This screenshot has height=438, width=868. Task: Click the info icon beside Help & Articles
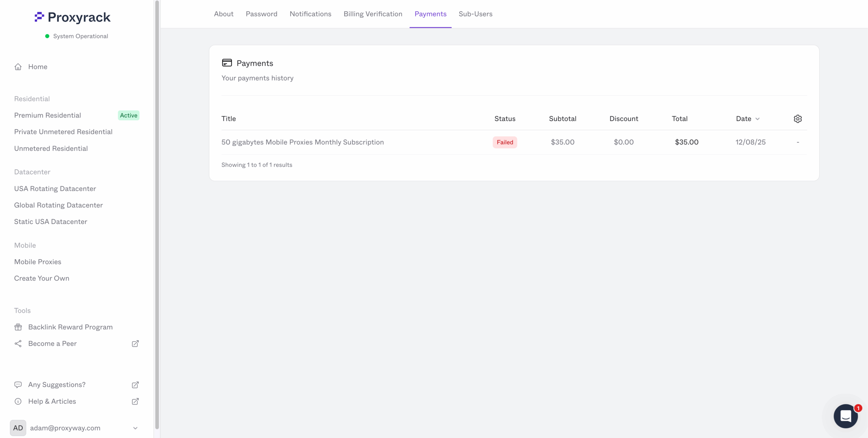coord(18,401)
